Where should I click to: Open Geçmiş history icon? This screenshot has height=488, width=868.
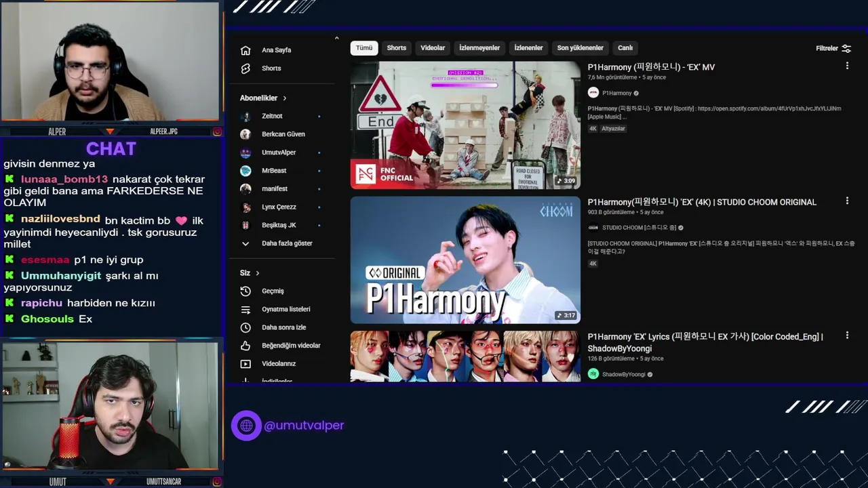[x=245, y=291]
